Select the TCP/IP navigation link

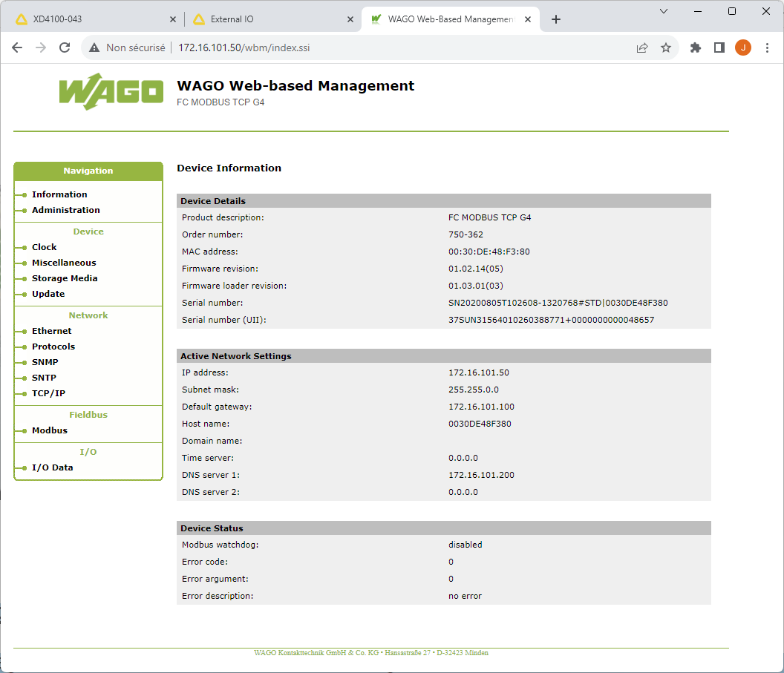pos(48,393)
